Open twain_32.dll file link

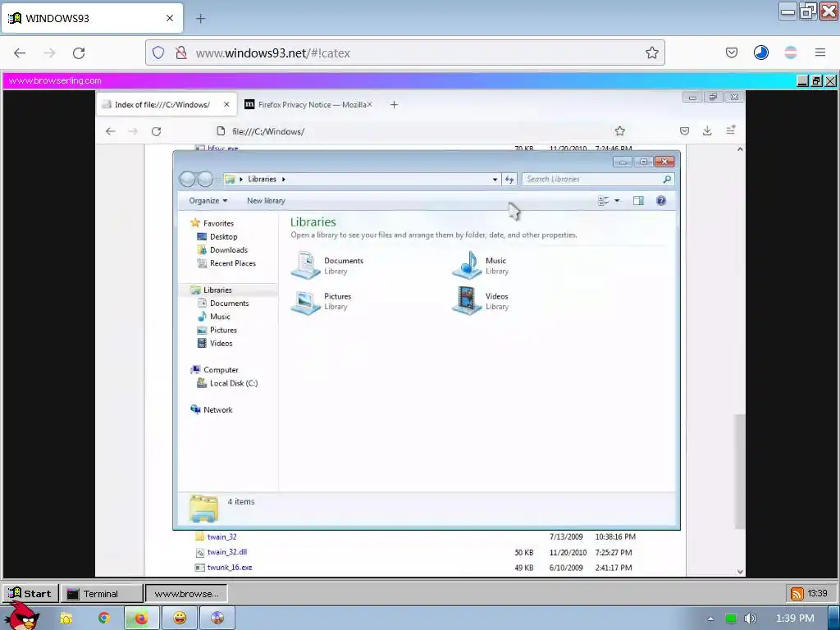pos(227,552)
